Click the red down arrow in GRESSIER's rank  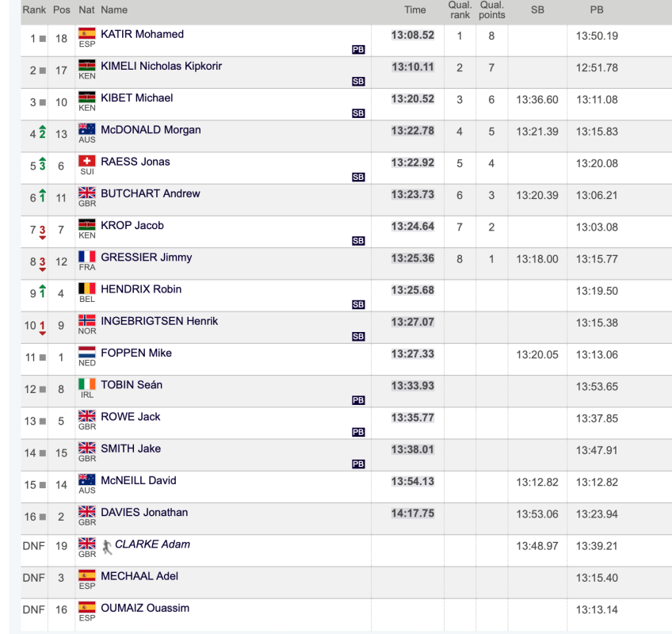coord(43,269)
